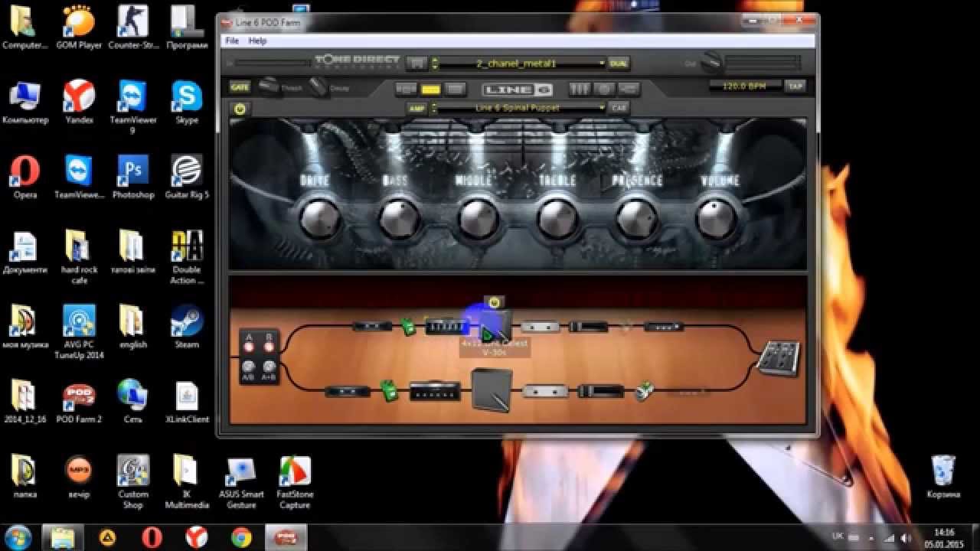Click the Windows Start button
The width and height of the screenshot is (980, 551).
[x=18, y=536]
